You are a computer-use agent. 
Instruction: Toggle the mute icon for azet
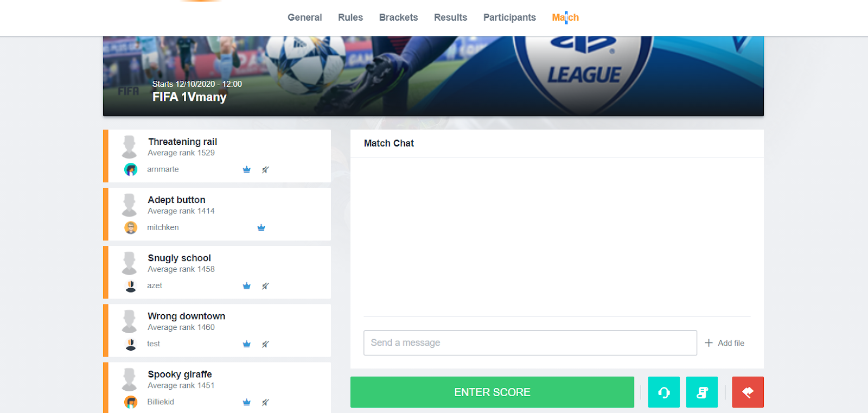pos(265,285)
